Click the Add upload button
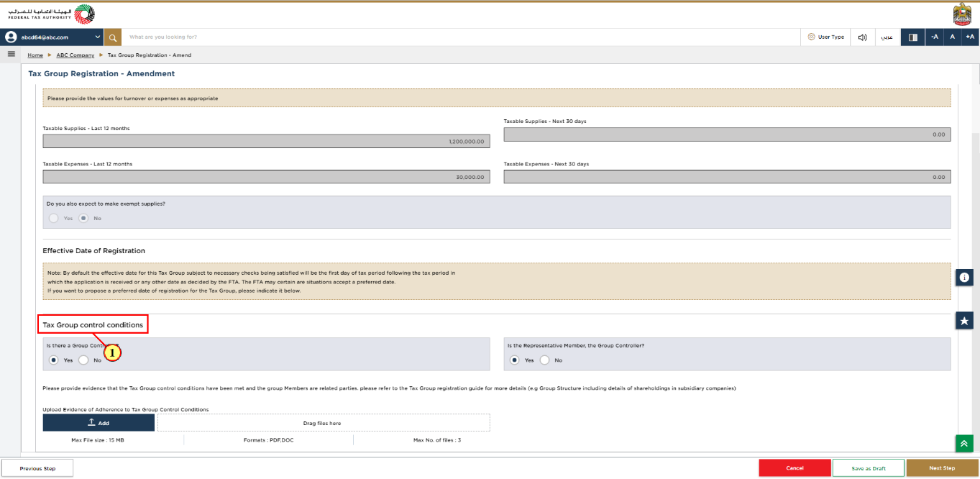980x479 pixels. click(x=99, y=423)
